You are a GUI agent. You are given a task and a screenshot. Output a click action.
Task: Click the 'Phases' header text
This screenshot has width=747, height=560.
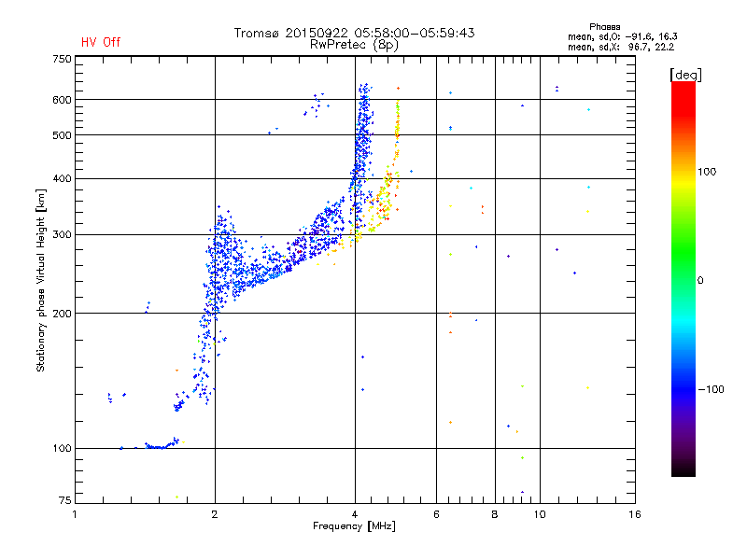(x=604, y=27)
